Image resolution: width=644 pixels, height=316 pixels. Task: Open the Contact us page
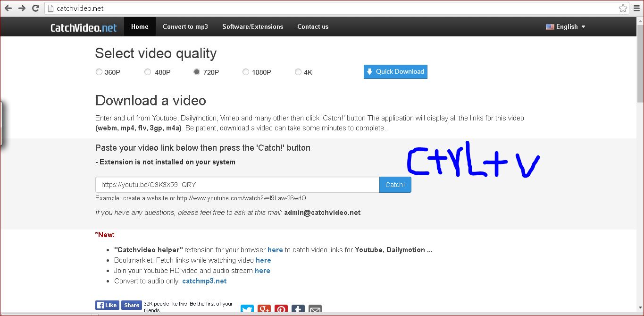312,27
